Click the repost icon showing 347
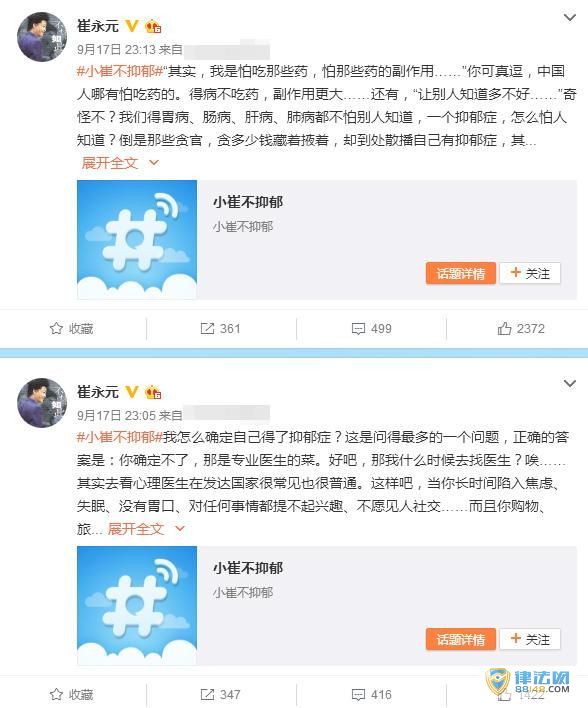 207,694
